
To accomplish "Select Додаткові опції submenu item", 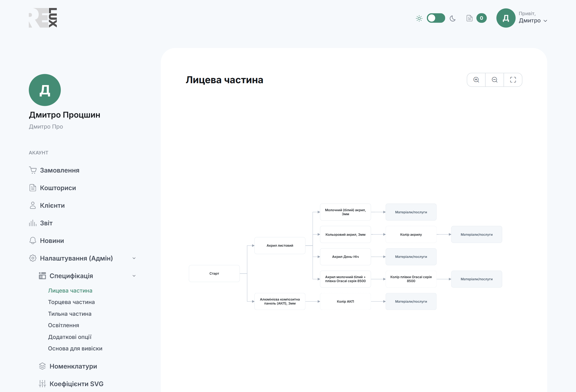I will click(x=70, y=337).
